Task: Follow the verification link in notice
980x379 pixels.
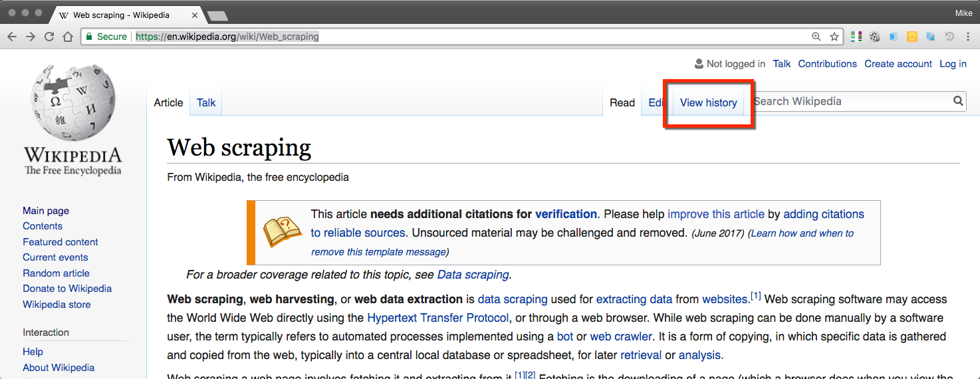Action: (x=566, y=214)
